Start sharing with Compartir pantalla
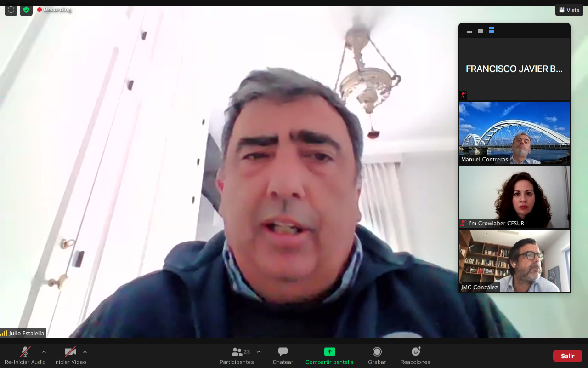588x368 pixels. tap(329, 356)
